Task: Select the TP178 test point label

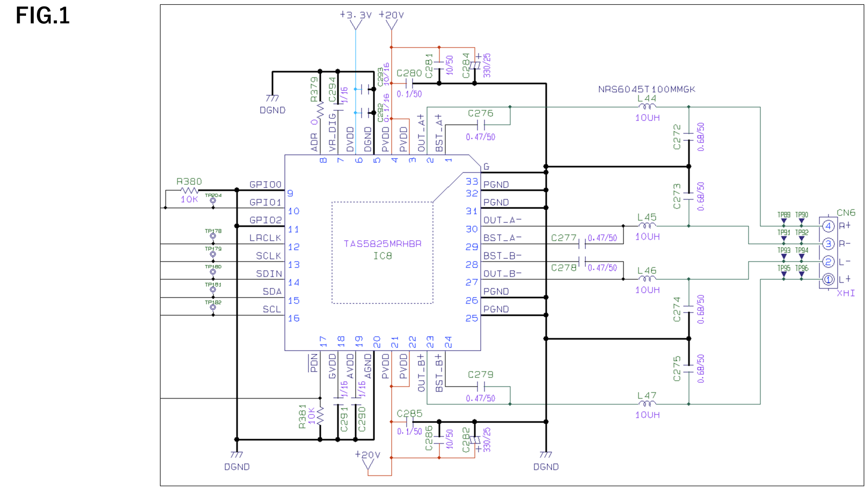Action: point(213,231)
